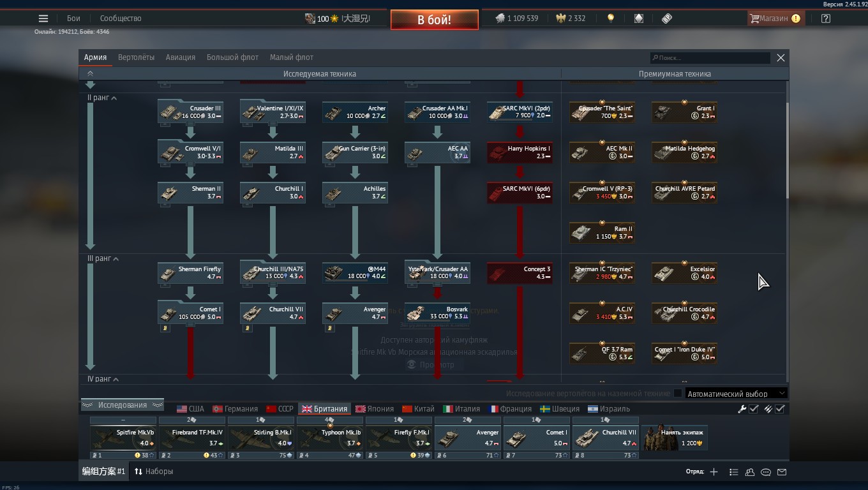Select the Sherman Firefly vehicle card
Viewport: 868px width, 490px height.
pyautogui.click(x=190, y=273)
